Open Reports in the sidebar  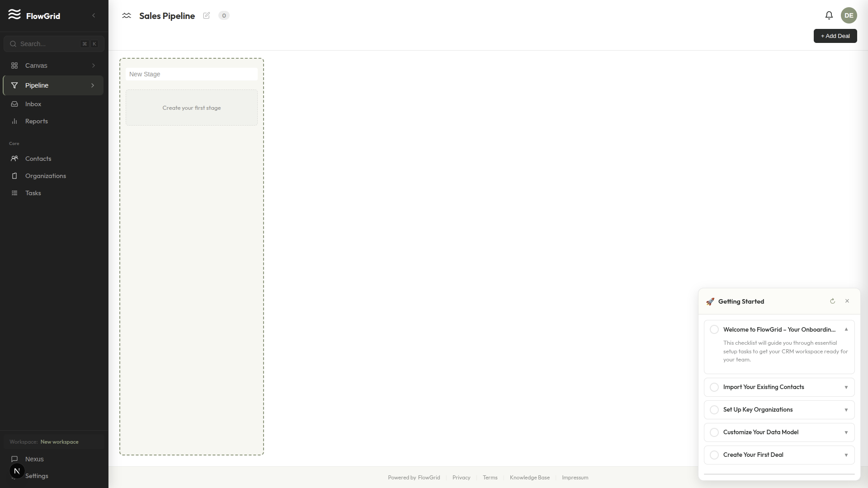click(36, 121)
